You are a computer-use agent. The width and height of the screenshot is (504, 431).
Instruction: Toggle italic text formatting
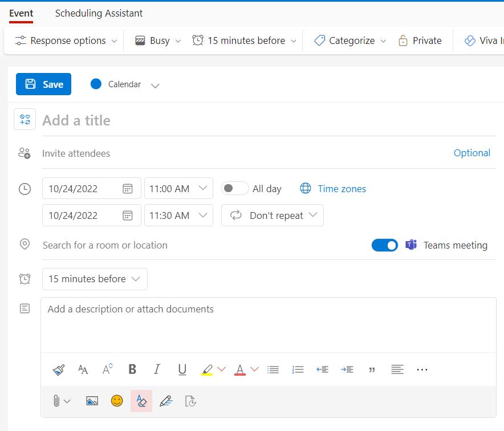tap(157, 369)
